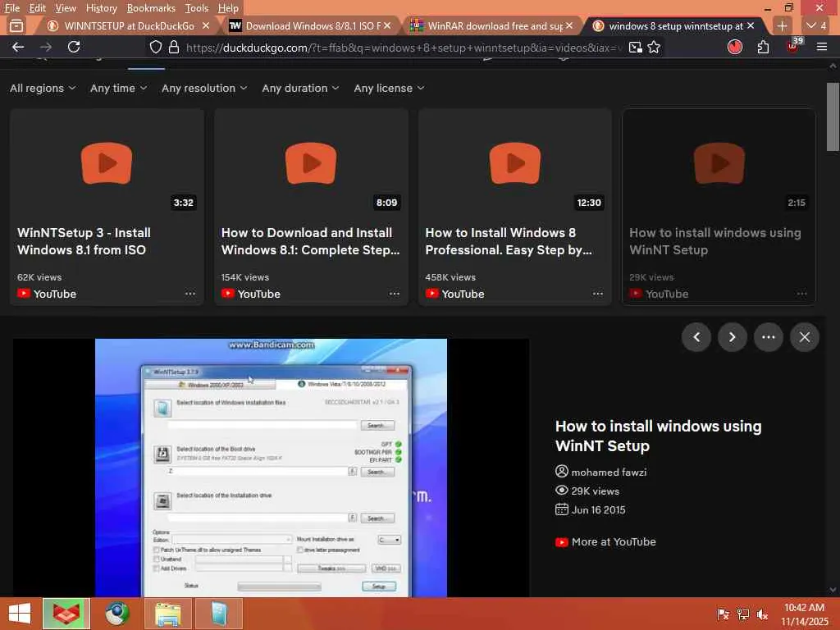
Task: Close the Download Windows 8/8.1 ISO tab
Action: (x=387, y=25)
